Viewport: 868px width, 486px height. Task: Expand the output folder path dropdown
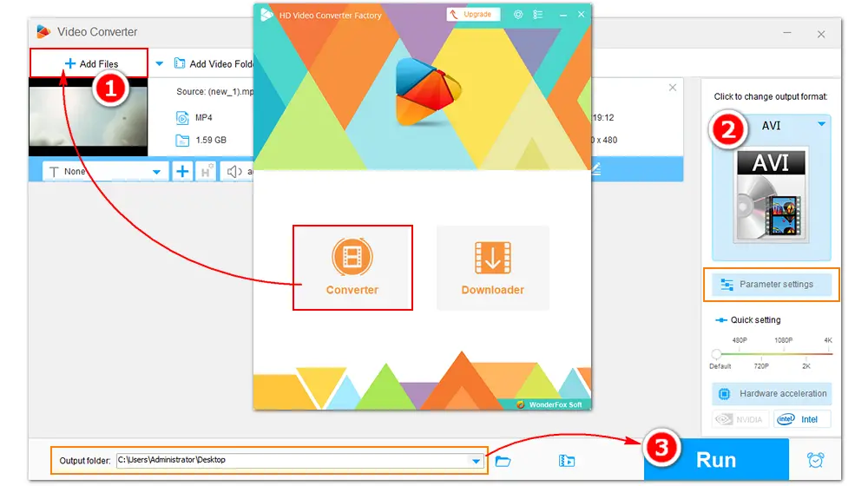tap(476, 461)
